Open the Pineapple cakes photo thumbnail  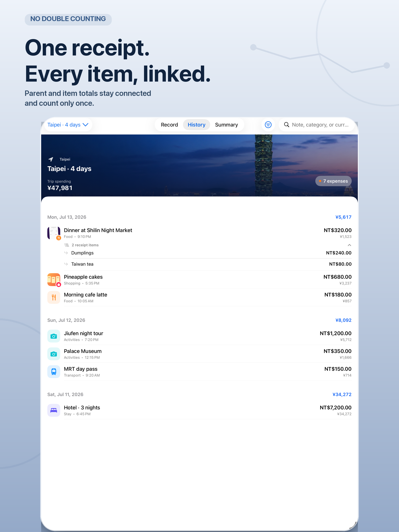(x=54, y=280)
